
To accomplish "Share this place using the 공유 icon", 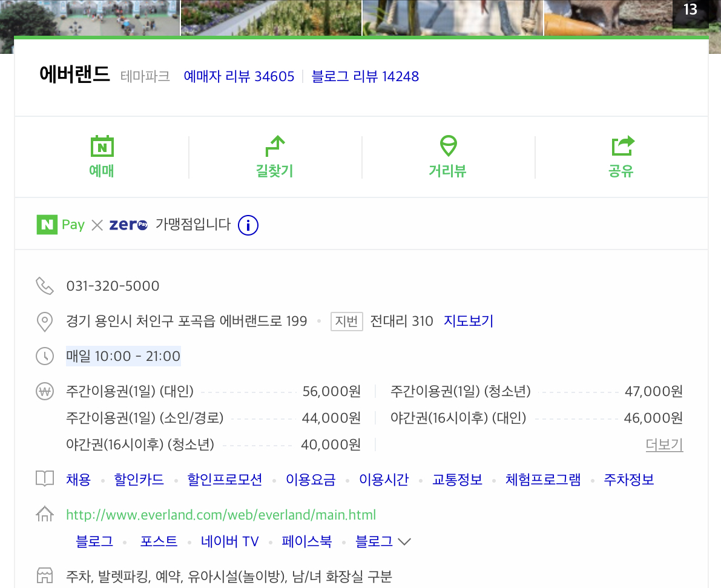I will 622,146.
